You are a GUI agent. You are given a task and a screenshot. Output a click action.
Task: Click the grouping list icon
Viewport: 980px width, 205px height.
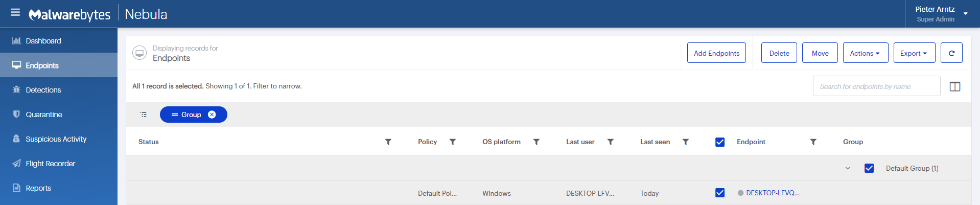(144, 115)
